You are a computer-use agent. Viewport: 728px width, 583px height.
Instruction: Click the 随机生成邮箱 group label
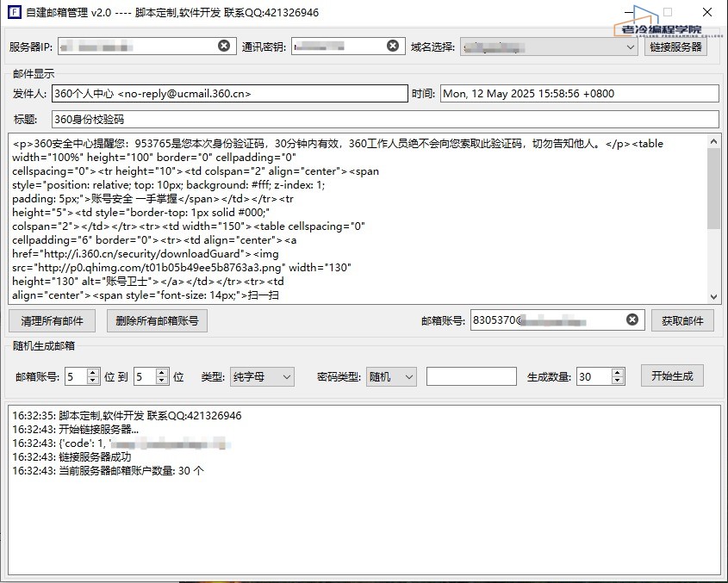44,346
